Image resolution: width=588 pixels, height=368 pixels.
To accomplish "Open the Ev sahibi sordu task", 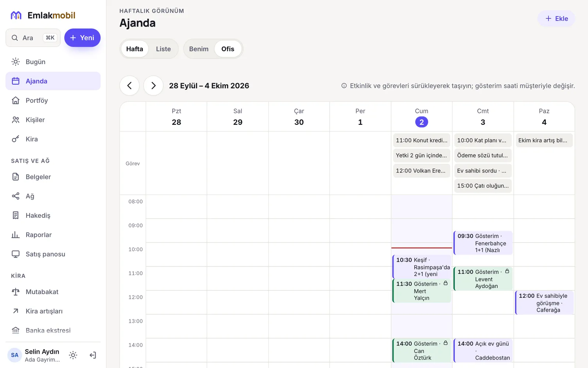I will coord(483,171).
